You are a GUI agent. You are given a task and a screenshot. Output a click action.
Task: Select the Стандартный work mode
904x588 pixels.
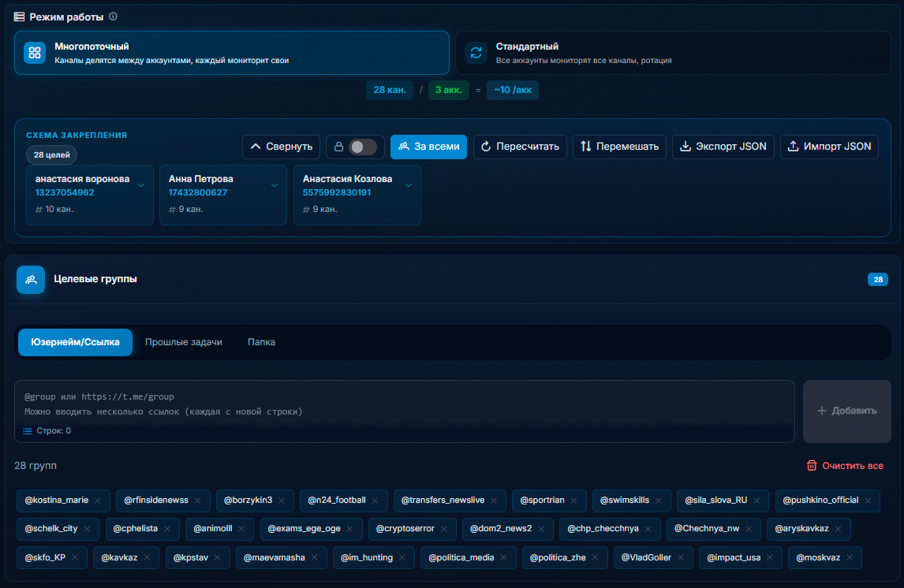click(x=673, y=53)
